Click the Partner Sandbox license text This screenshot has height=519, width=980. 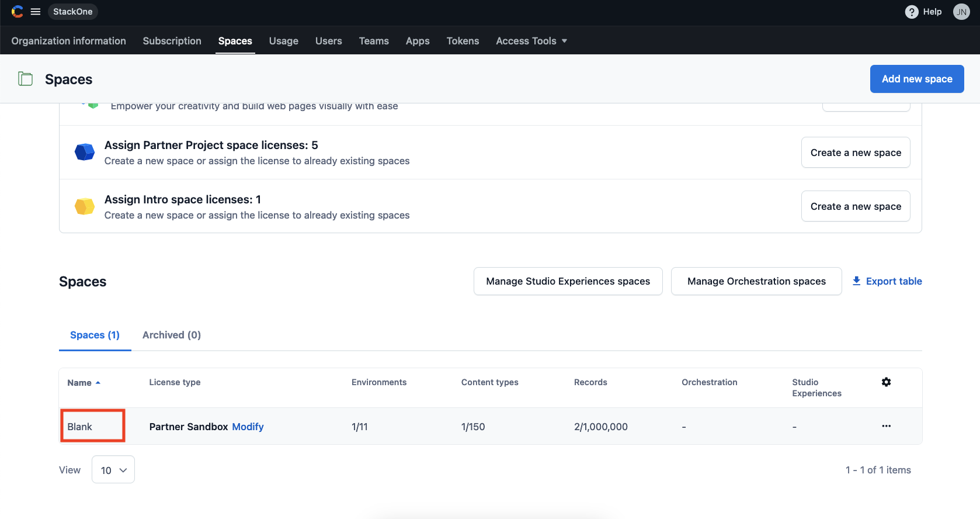189,427
